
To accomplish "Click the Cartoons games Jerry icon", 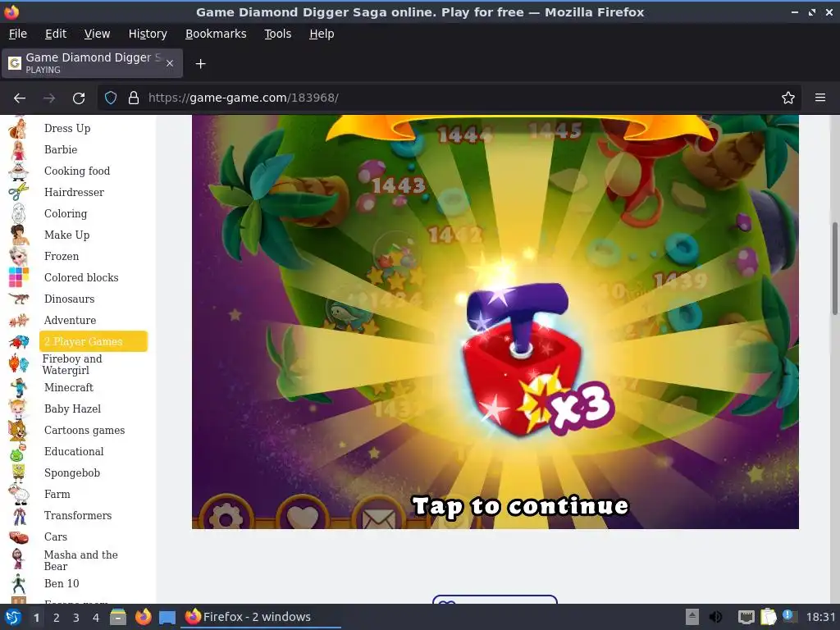I will 18,430.
